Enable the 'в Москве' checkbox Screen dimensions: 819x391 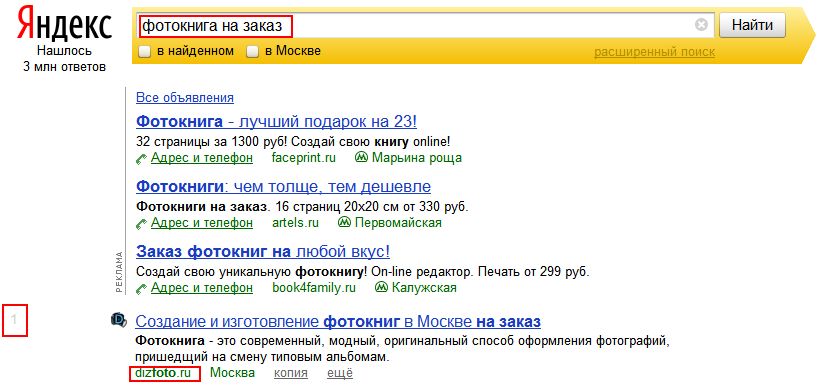[253, 52]
